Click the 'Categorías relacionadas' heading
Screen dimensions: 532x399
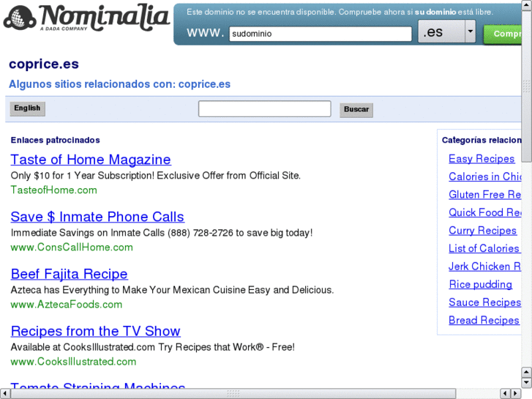tap(482, 140)
